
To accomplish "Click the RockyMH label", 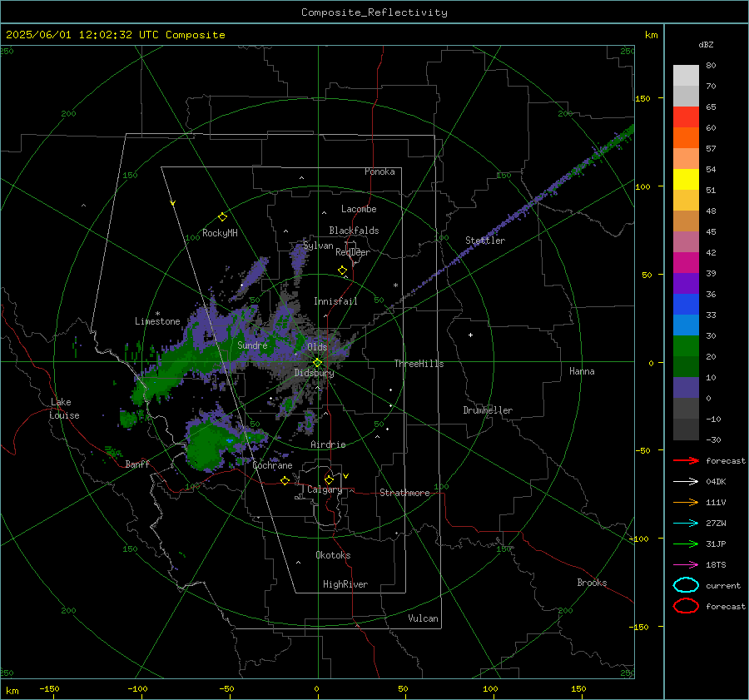I will [x=220, y=233].
